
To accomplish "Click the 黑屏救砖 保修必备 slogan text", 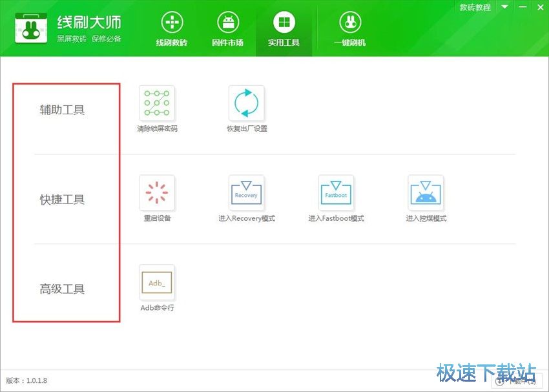I will [89, 39].
